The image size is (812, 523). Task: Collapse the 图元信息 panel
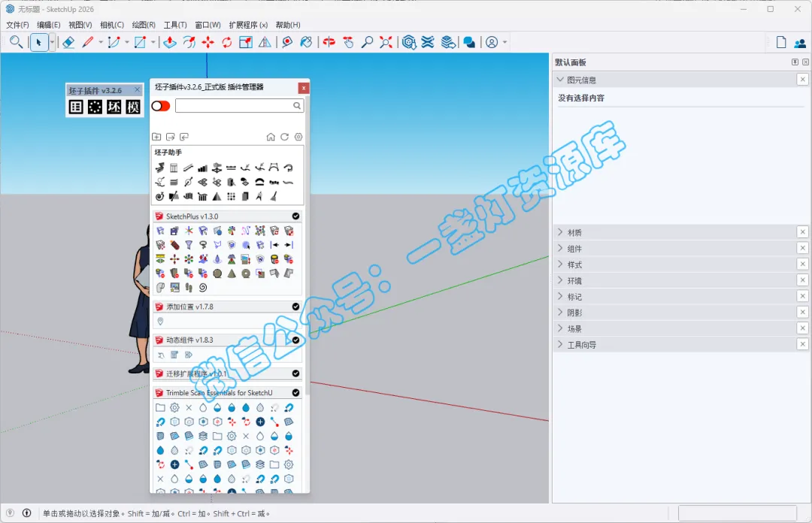(x=560, y=80)
